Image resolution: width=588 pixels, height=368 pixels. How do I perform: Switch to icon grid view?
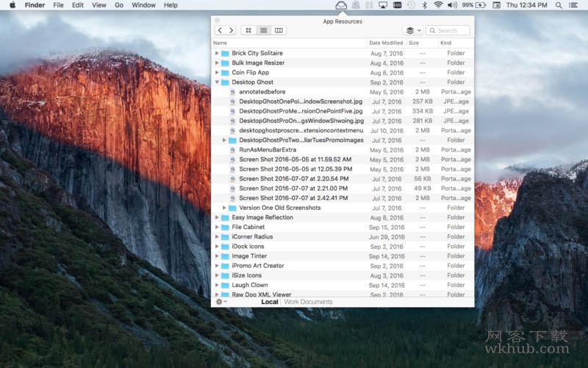[248, 30]
